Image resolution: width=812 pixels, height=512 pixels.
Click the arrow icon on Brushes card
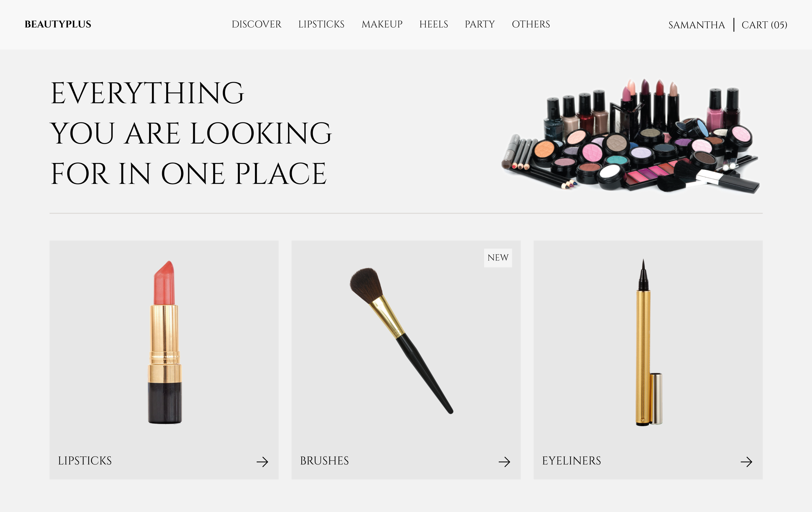(505, 462)
